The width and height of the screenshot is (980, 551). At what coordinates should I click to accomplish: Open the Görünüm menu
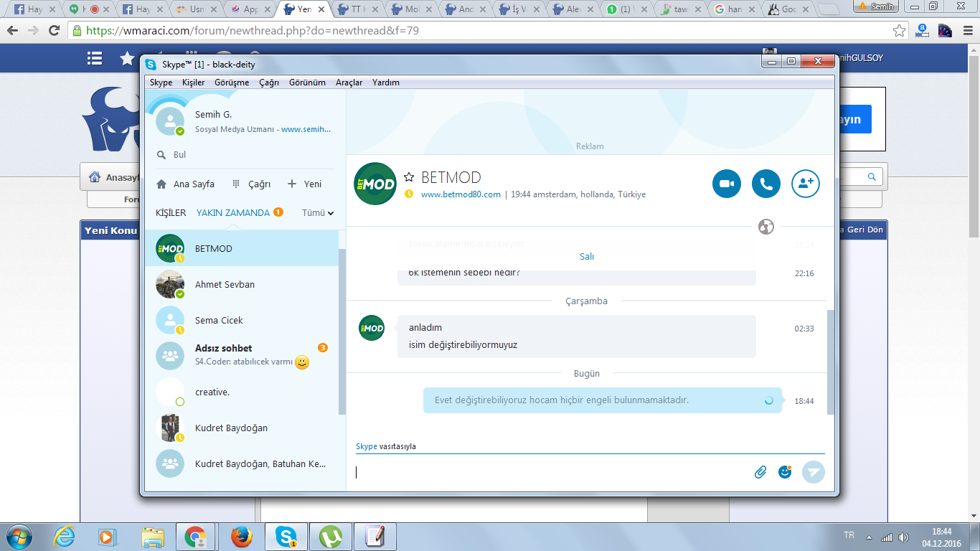pyautogui.click(x=308, y=83)
